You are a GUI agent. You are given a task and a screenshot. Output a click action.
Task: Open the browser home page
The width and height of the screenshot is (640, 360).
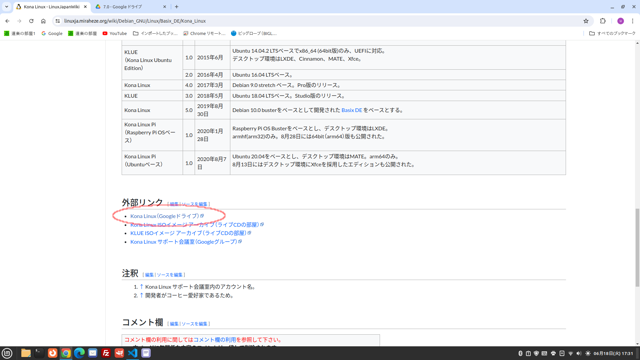[43, 21]
